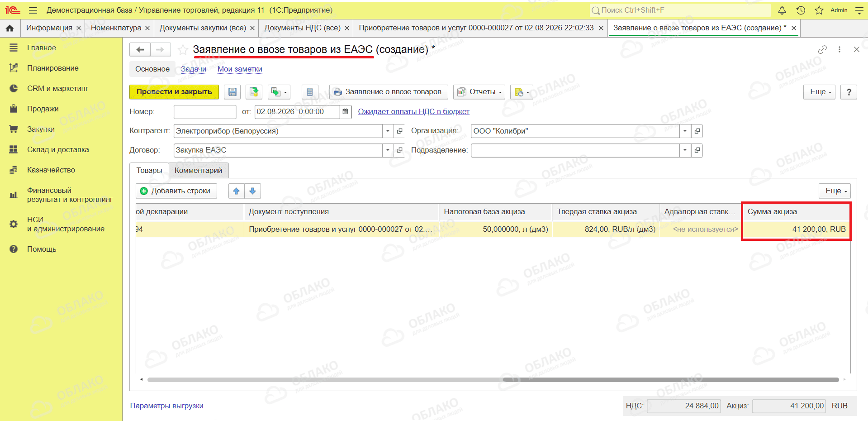Image resolution: width=868 pixels, height=421 pixels.
Task: Open the sections menu hamburger icon
Action: tap(33, 10)
